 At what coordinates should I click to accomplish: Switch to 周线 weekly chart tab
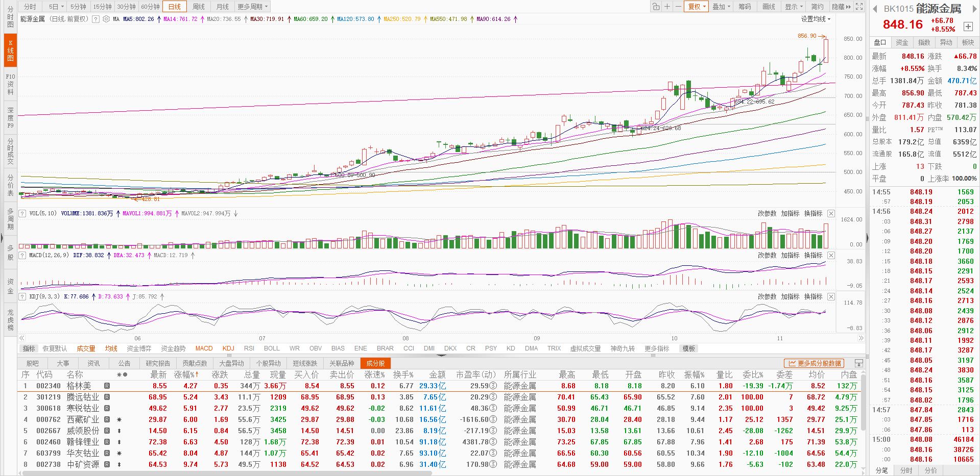coord(199,7)
